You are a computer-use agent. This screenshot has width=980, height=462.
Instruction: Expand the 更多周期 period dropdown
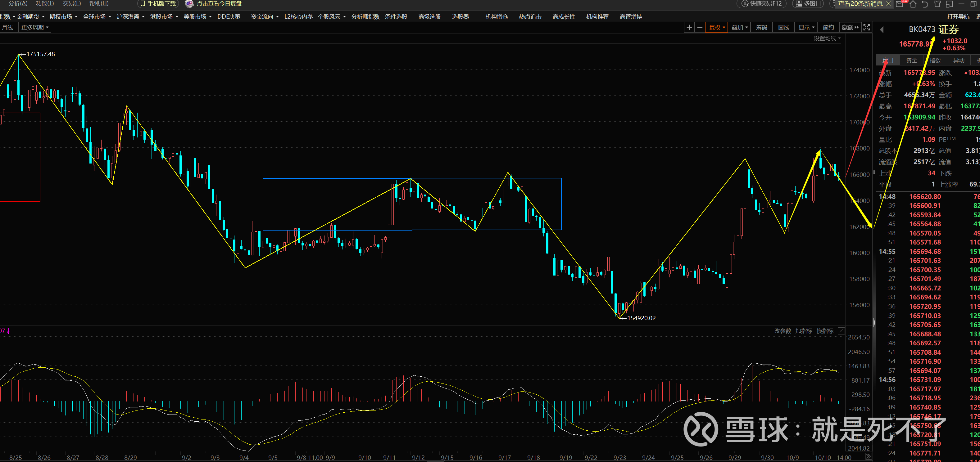point(34,27)
